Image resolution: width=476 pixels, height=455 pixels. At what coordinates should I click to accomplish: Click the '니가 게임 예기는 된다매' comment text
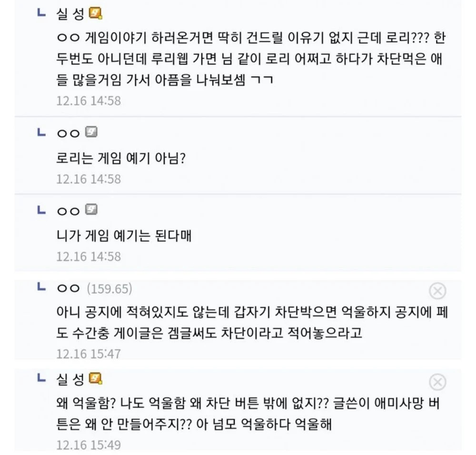click(124, 236)
